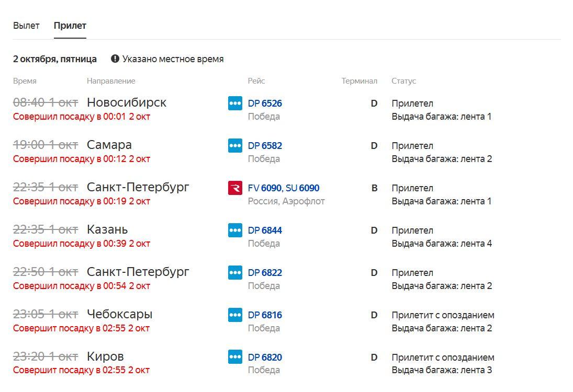Screen dimensions: 573x392
Task: Switch to the Вылет tab
Action: (x=26, y=26)
